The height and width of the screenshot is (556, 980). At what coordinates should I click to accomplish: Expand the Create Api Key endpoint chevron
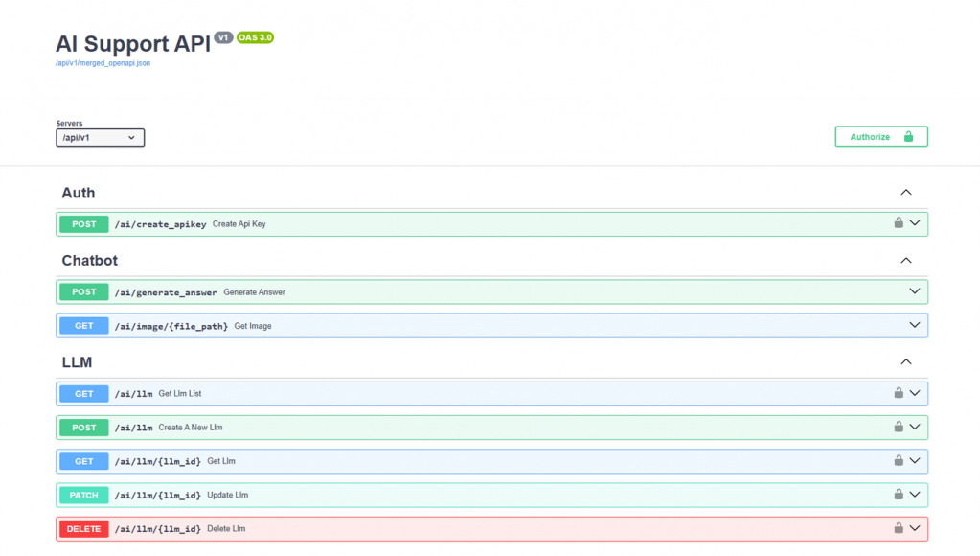[x=915, y=223]
